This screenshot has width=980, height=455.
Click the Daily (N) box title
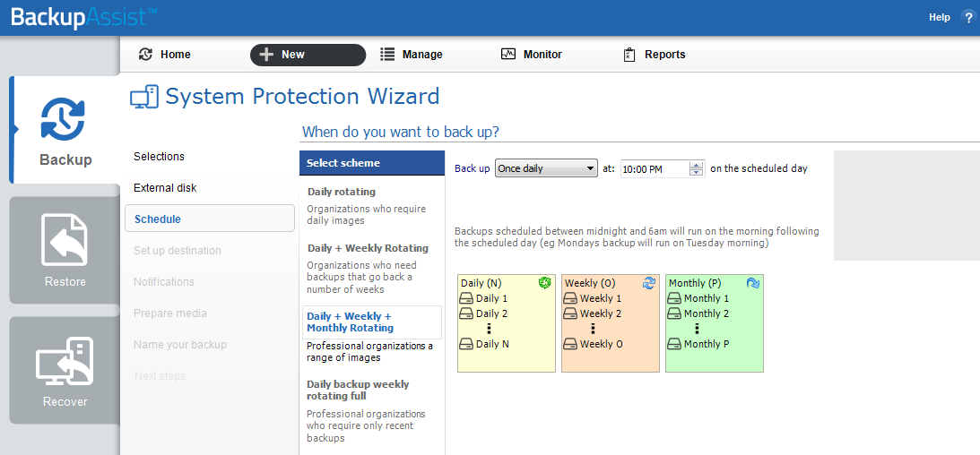[481, 283]
